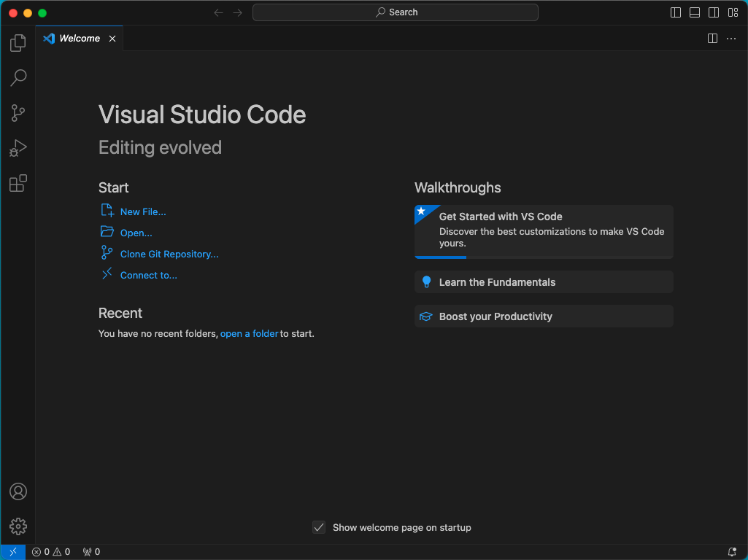Close the Welcome tab
Image resolution: width=748 pixels, height=560 pixels.
tap(112, 39)
